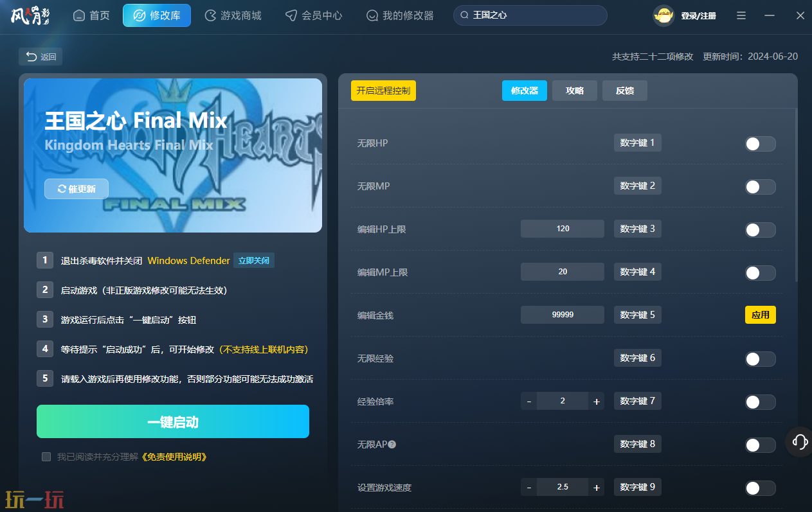The height and width of the screenshot is (512, 812).
Task: Click hotkey 数字键 7 button
Action: pyautogui.click(x=638, y=401)
